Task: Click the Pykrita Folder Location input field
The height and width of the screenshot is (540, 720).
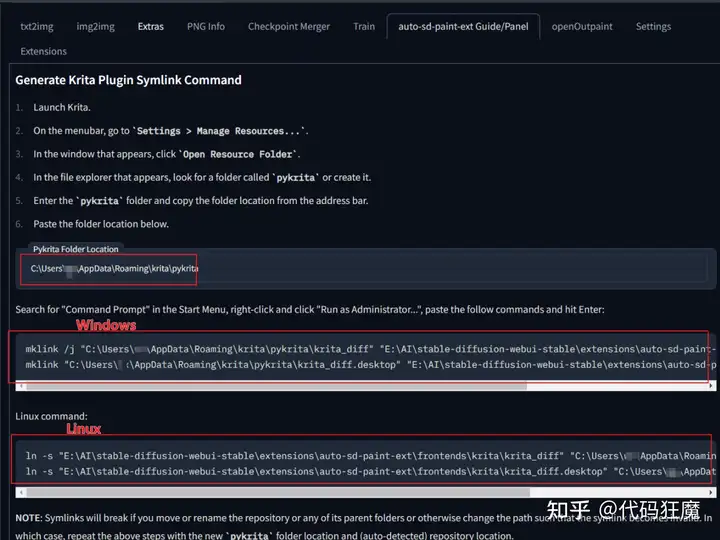Action: click(x=366, y=269)
